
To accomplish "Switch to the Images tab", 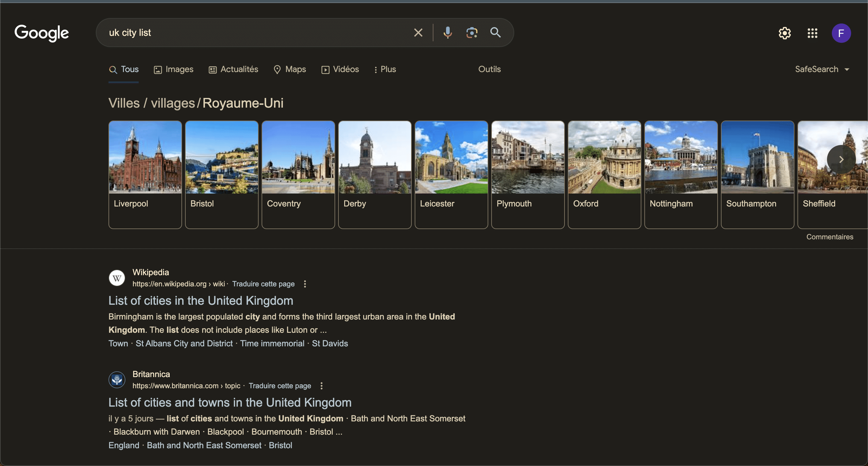I will [174, 69].
